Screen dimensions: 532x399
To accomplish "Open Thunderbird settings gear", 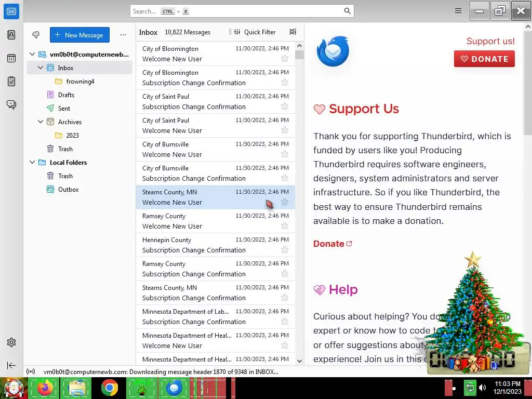I will point(11,342).
